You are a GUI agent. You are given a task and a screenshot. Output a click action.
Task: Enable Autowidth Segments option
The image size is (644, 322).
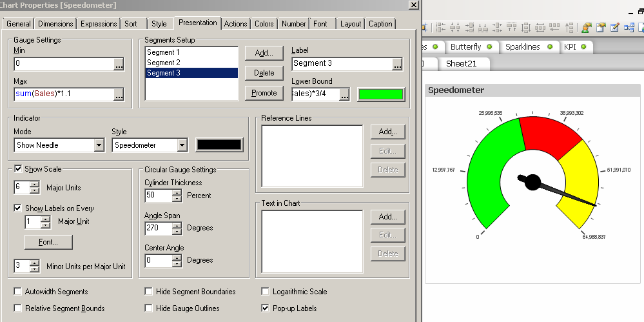click(x=18, y=292)
